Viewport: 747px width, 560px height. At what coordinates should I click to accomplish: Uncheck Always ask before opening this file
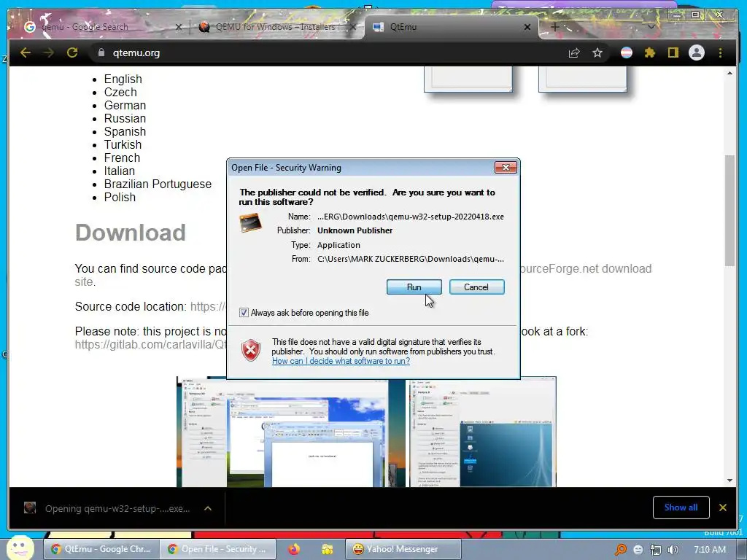tap(244, 313)
